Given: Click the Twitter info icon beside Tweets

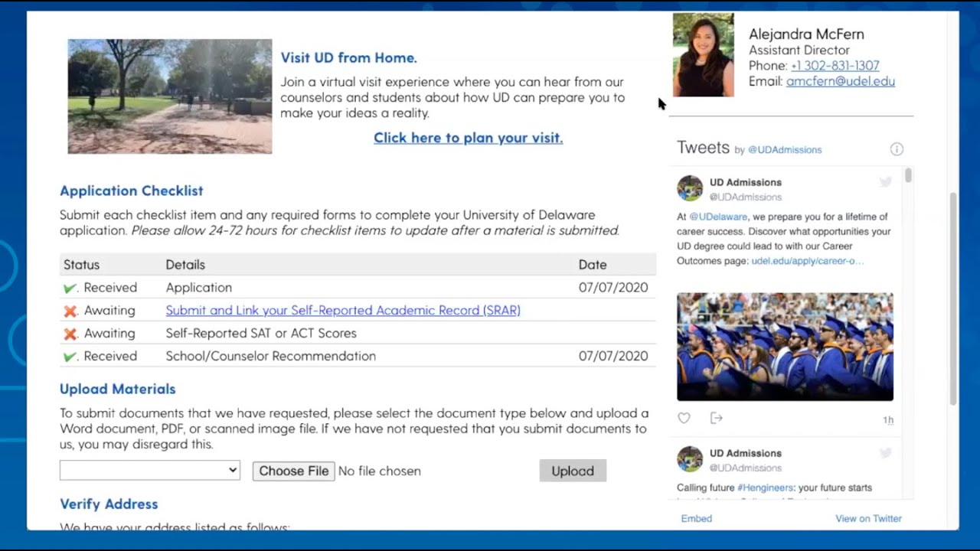Looking at the screenshot, I should [x=897, y=149].
